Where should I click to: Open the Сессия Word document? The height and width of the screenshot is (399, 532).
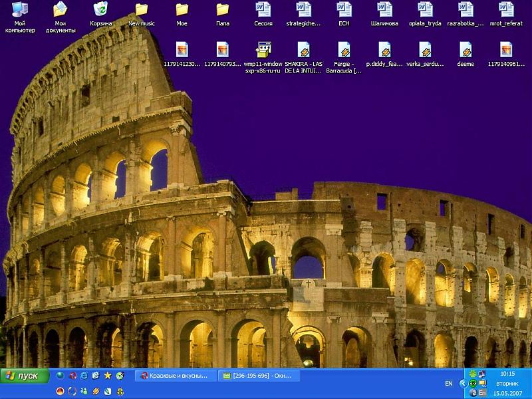[263, 10]
